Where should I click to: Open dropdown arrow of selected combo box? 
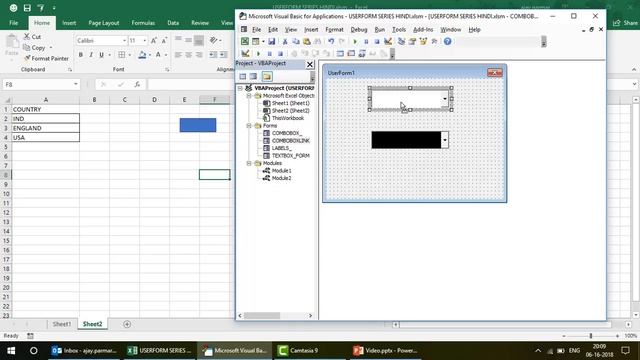pyautogui.click(x=444, y=99)
